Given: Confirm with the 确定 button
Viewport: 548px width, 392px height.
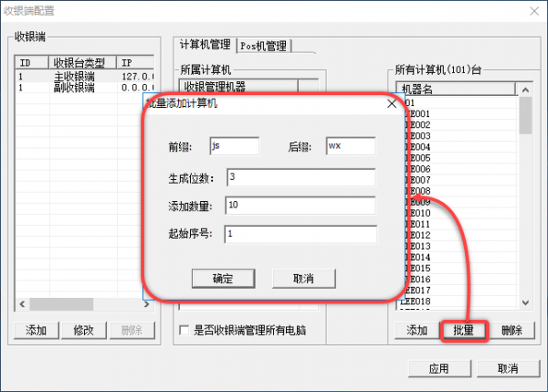Looking at the screenshot, I should [x=224, y=279].
